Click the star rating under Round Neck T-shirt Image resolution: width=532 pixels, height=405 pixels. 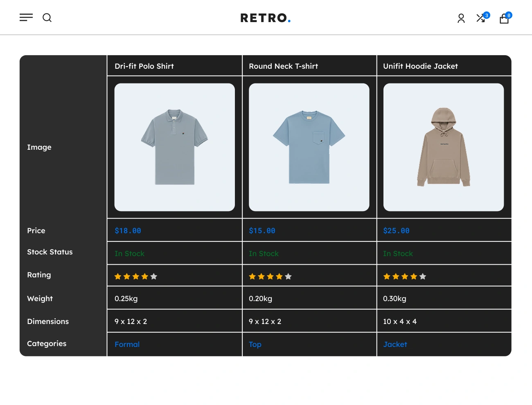pyautogui.click(x=270, y=277)
